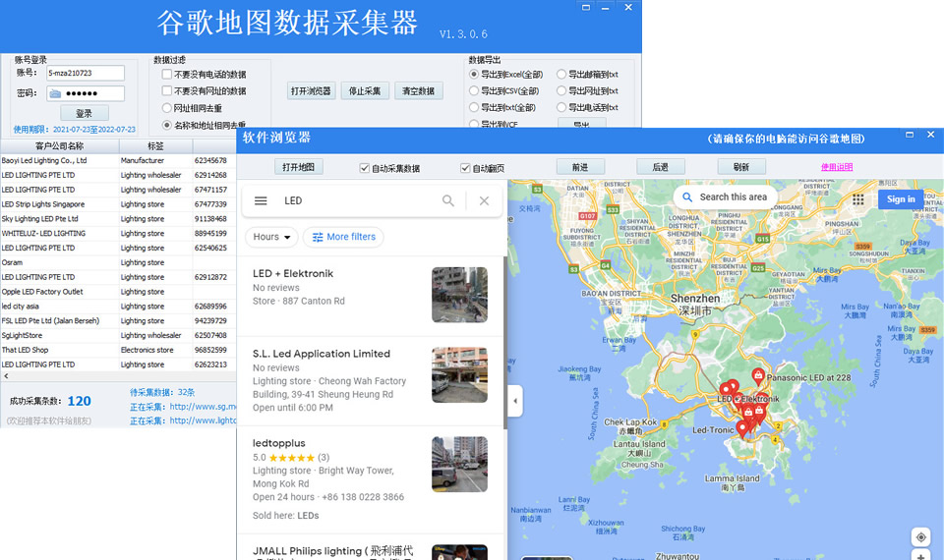Click That LED Shop row
Screen dimensions: 944x560
(x=117, y=350)
